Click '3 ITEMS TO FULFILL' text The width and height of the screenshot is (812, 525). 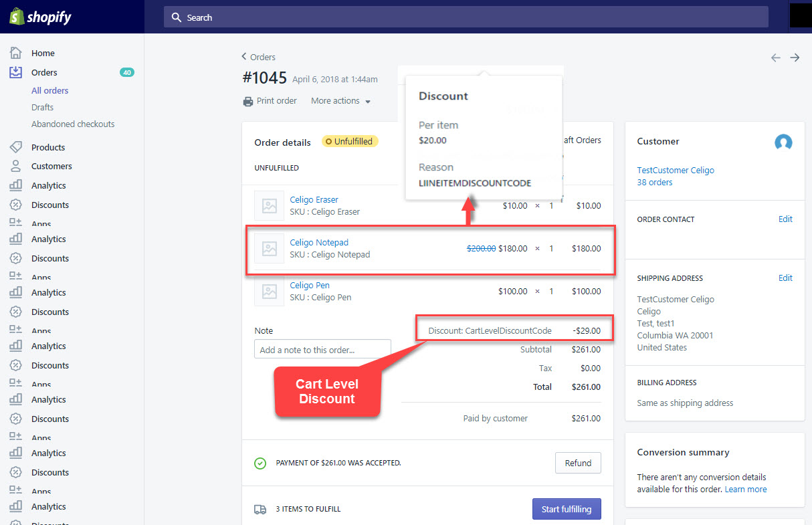[308, 509]
